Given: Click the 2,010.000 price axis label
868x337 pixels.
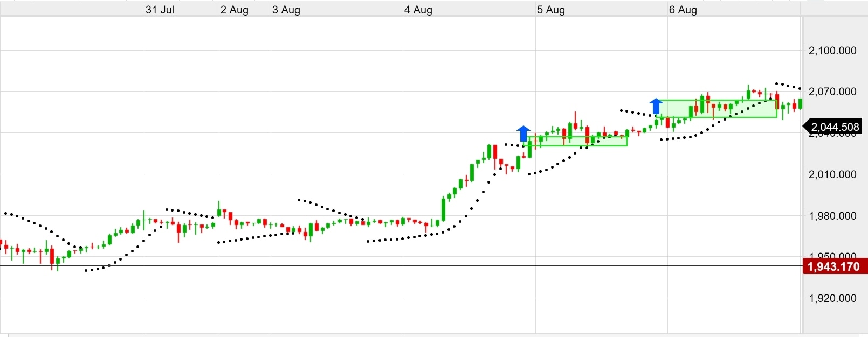Looking at the screenshot, I should 832,174.
